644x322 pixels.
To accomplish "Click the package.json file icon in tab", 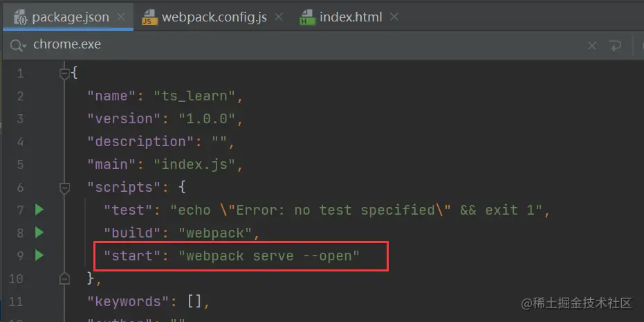I will [x=20, y=18].
